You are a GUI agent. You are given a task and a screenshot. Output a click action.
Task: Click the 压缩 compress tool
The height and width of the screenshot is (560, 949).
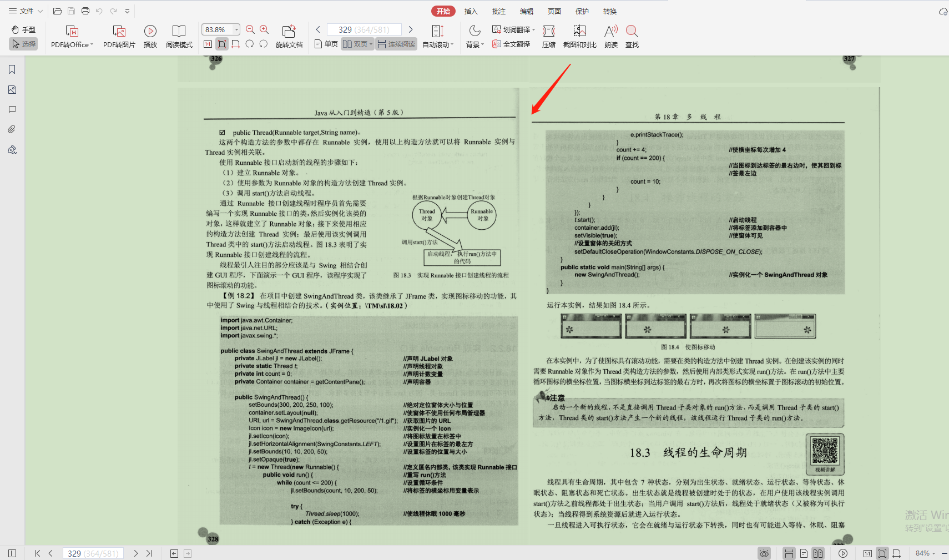[549, 37]
